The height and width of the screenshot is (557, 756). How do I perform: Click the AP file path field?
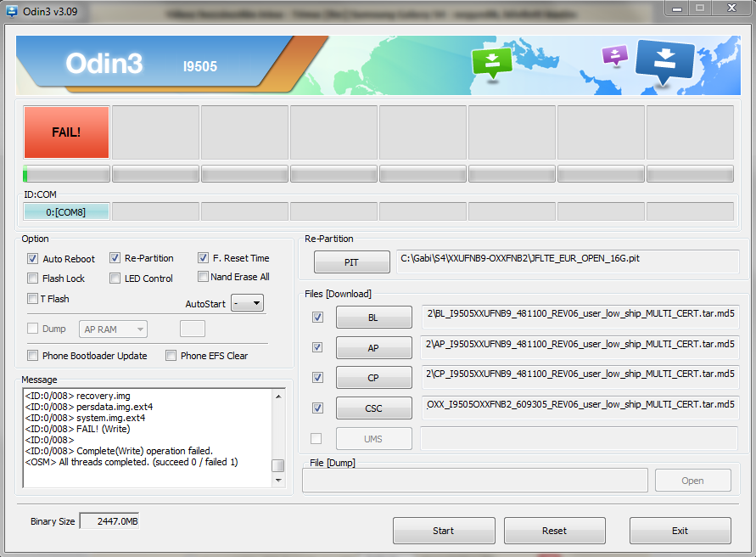(x=580, y=347)
